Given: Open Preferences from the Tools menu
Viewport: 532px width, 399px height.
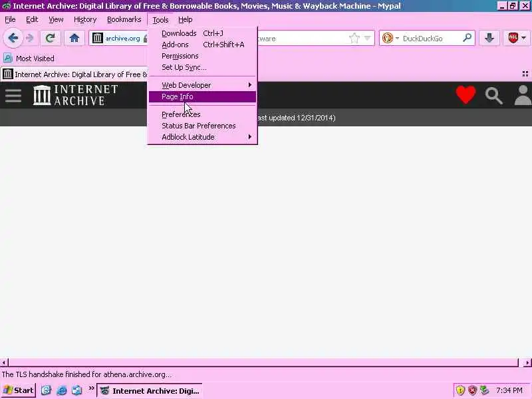Looking at the screenshot, I should pyautogui.click(x=203, y=114).
